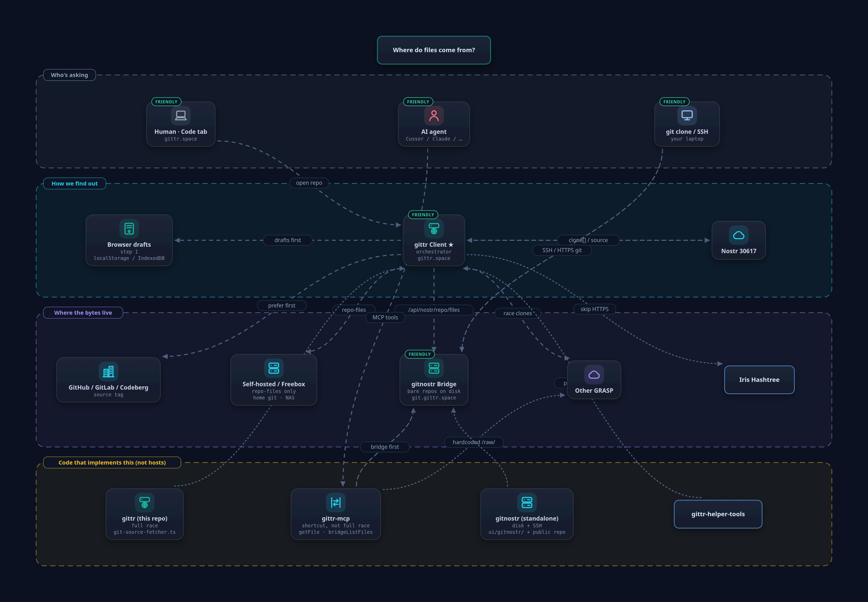Image resolution: width=868 pixels, height=602 pixels.
Task: Click the 'Who's asking' group label
Action: coord(69,75)
